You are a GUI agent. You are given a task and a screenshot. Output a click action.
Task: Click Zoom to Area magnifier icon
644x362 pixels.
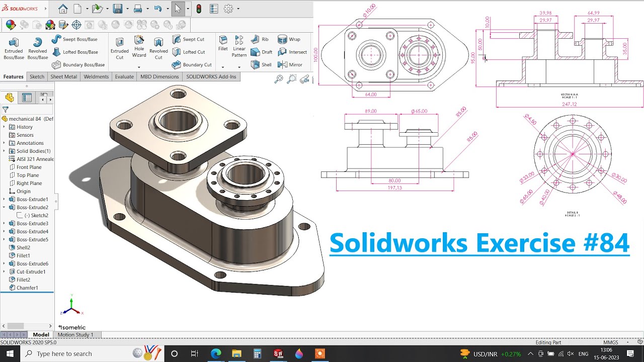(x=291, y=79)
